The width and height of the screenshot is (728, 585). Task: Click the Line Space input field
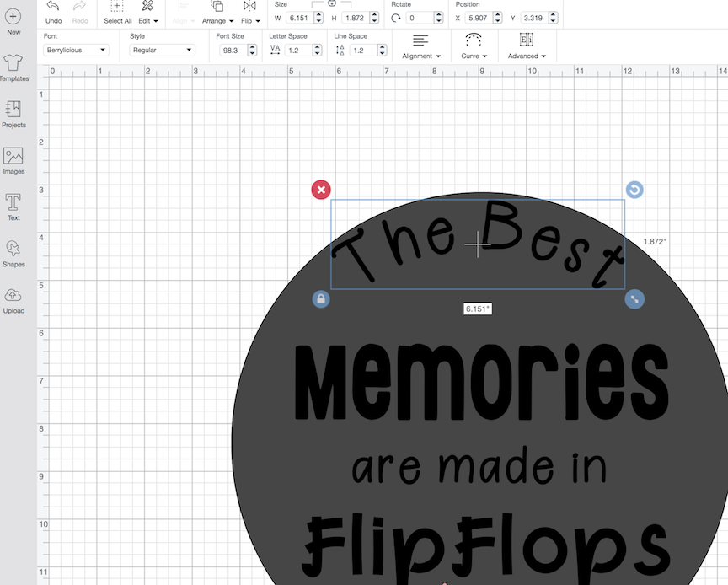coord(363,51)
